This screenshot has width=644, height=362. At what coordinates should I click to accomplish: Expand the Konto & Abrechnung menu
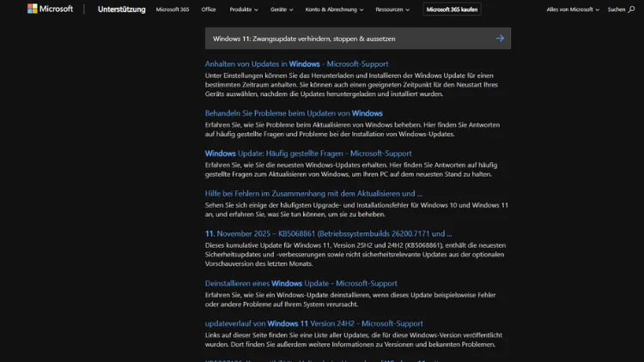pos(334,9)
